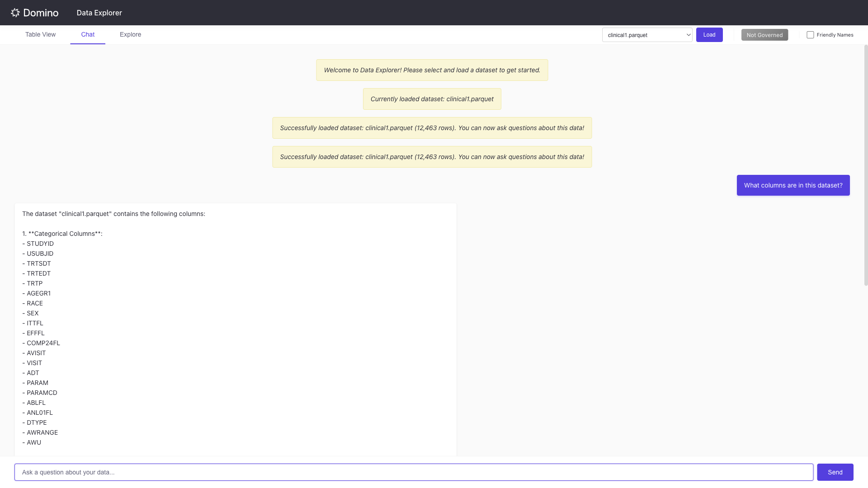Focus the question input field
This screenshot has width=868, height=488.
tap(413, 472)
